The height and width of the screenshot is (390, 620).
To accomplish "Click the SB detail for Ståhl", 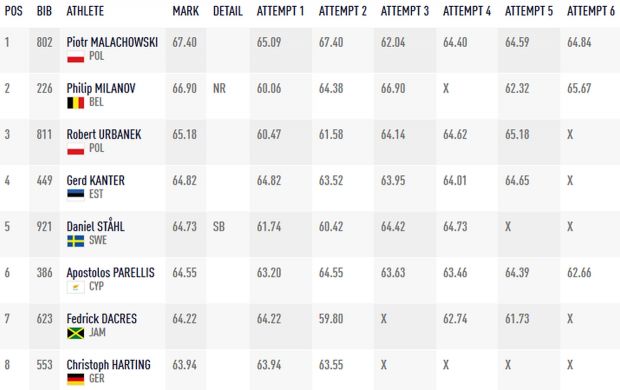I will point(219,226).
